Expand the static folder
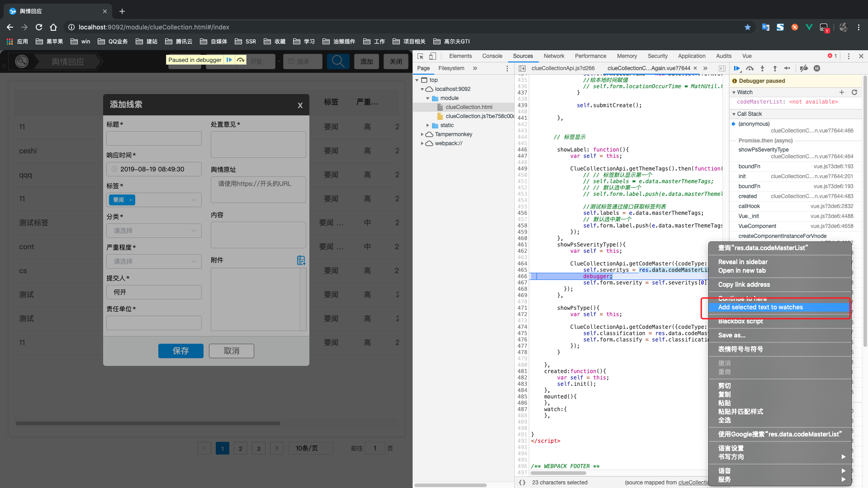This screenshot has width=868, height=488. point(427,125)
